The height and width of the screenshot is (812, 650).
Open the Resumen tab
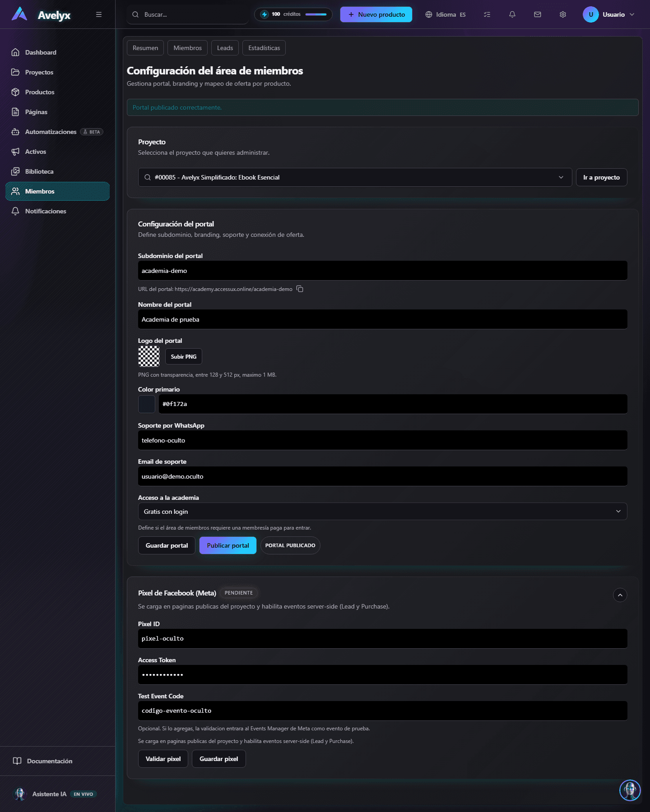point(145,48)
